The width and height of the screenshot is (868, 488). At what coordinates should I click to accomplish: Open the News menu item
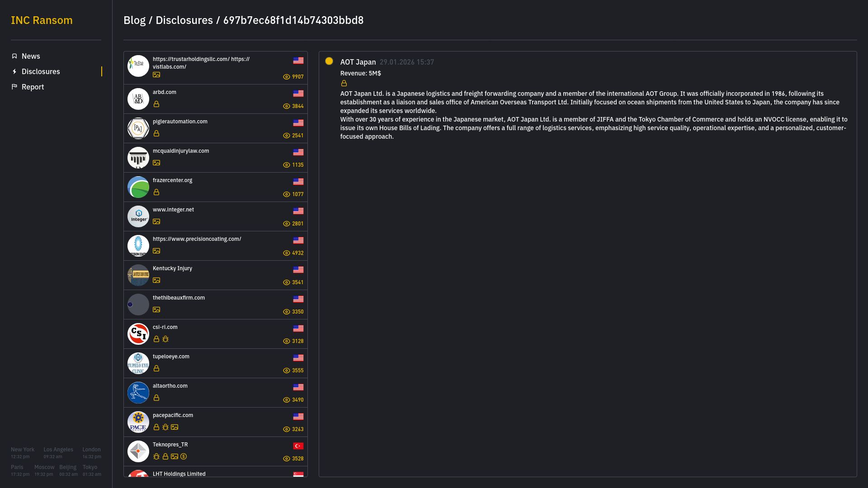(x=31, y=56)
